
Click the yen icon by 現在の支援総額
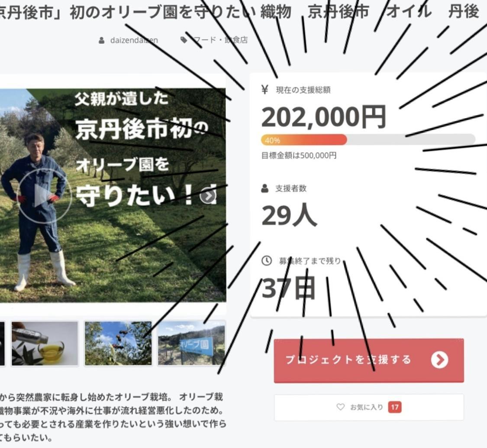pos(264,90)
